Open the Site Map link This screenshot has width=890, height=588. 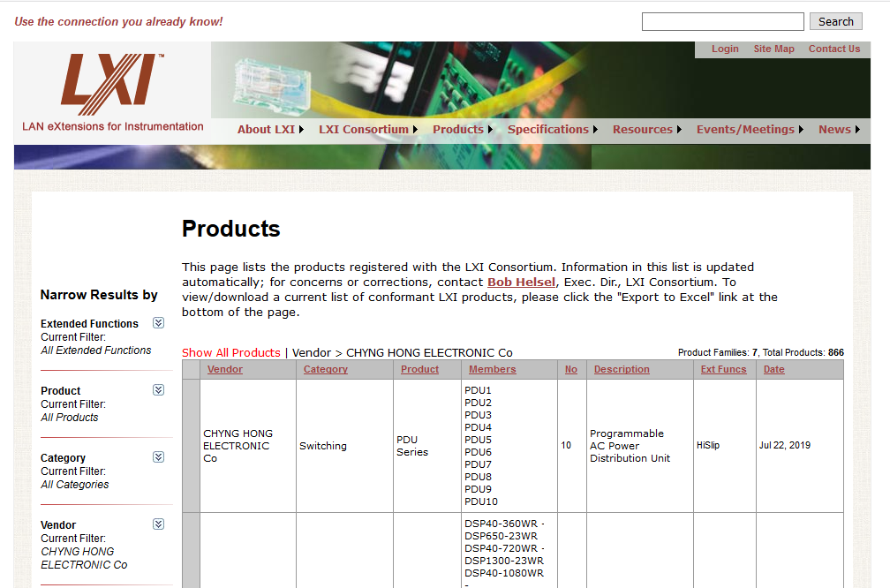tap(773, 49)
